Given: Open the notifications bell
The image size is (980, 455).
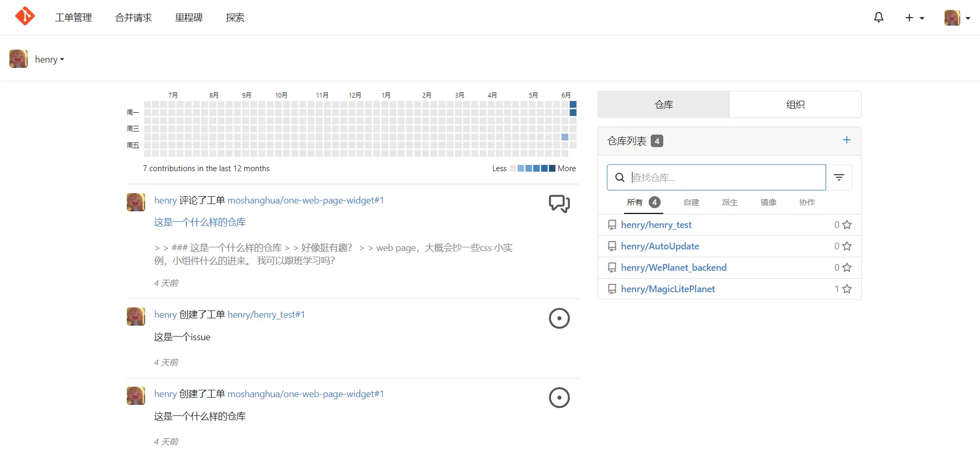Looking at the screenshot, I should (x=879, y=17).
